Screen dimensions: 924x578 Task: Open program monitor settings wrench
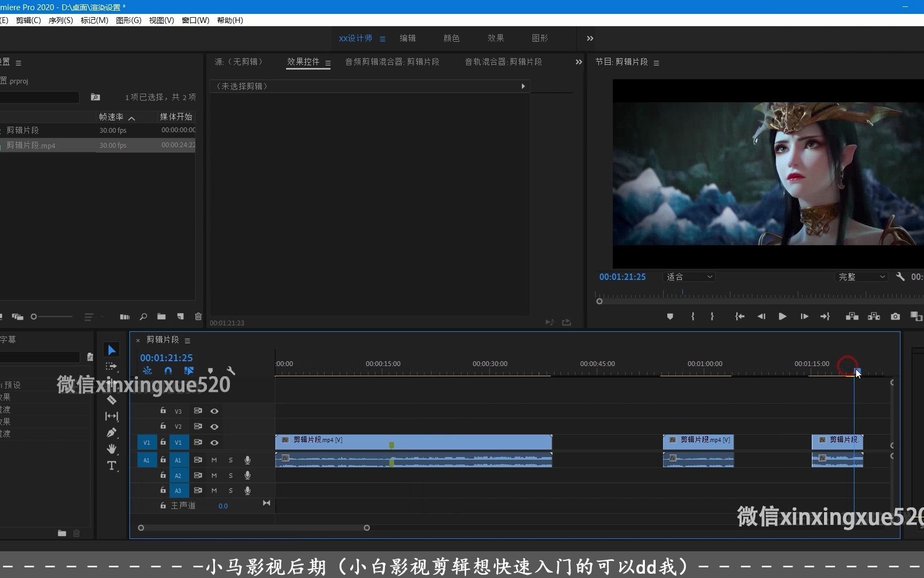(x=900, y=277)
